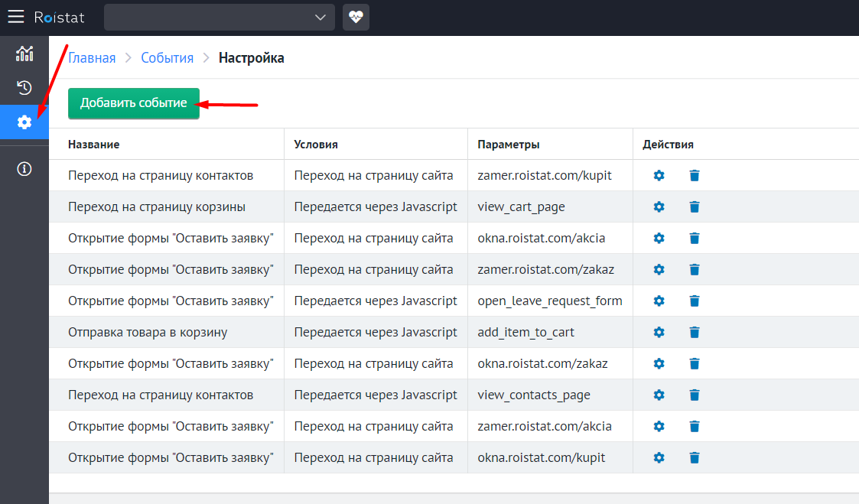Viewport: 859px width, 504px height.
Task: Delete the zamer.roistat.com/akcia event
Action: tap(694, 426)
